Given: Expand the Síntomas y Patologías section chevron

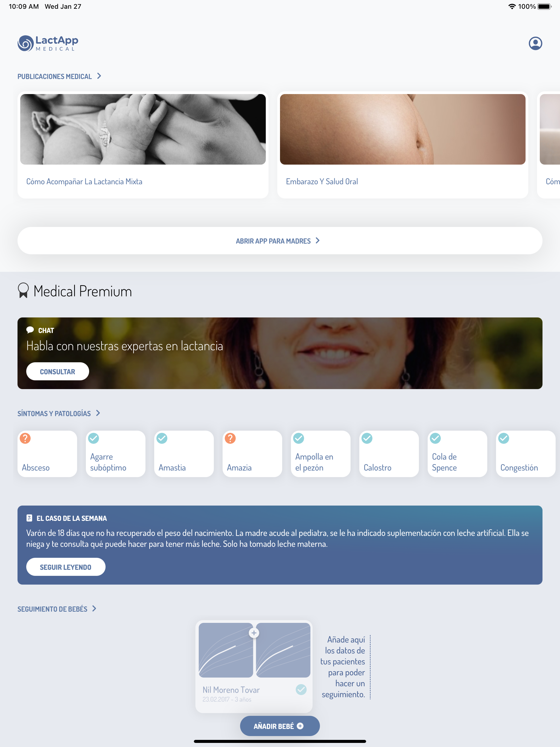Looking at the screenshot, I should 98,413.
